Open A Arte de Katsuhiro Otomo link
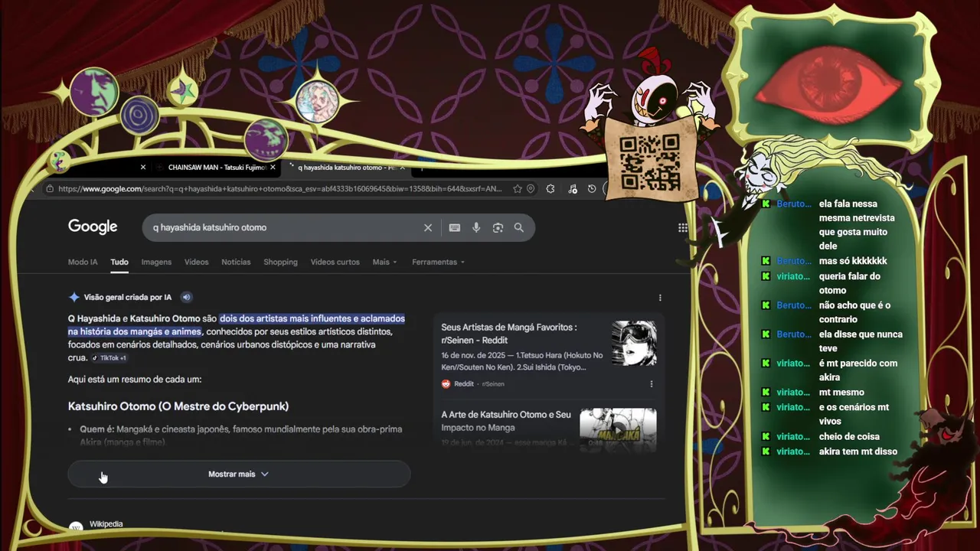 point(506,420)
